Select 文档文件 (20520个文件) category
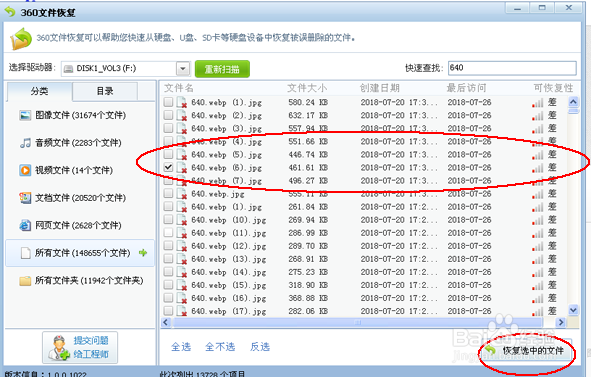Image resolution: width=591 pixels, height=377 pixels. tap(80, 198)
